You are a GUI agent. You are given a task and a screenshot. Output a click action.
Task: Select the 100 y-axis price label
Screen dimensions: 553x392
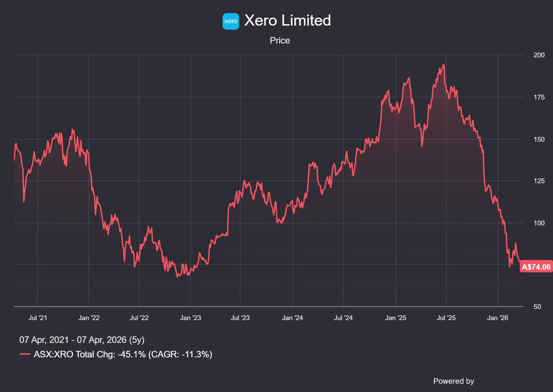pos(539,223)
